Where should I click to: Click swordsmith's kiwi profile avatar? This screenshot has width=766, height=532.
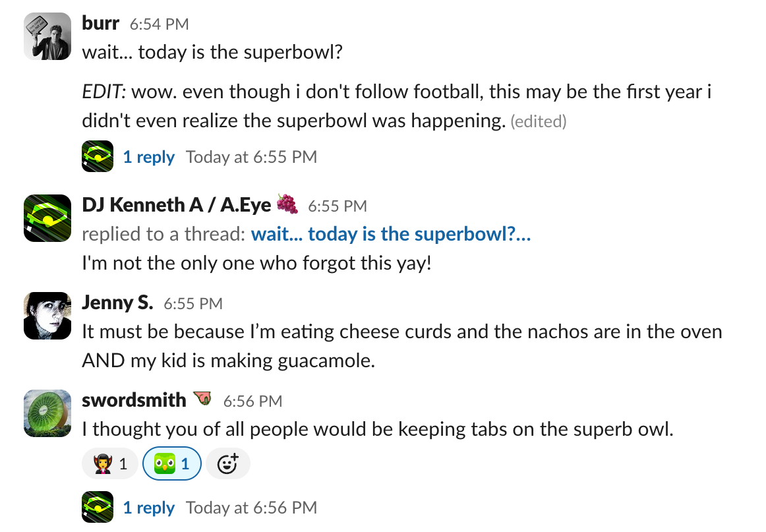tap(47, 413)
